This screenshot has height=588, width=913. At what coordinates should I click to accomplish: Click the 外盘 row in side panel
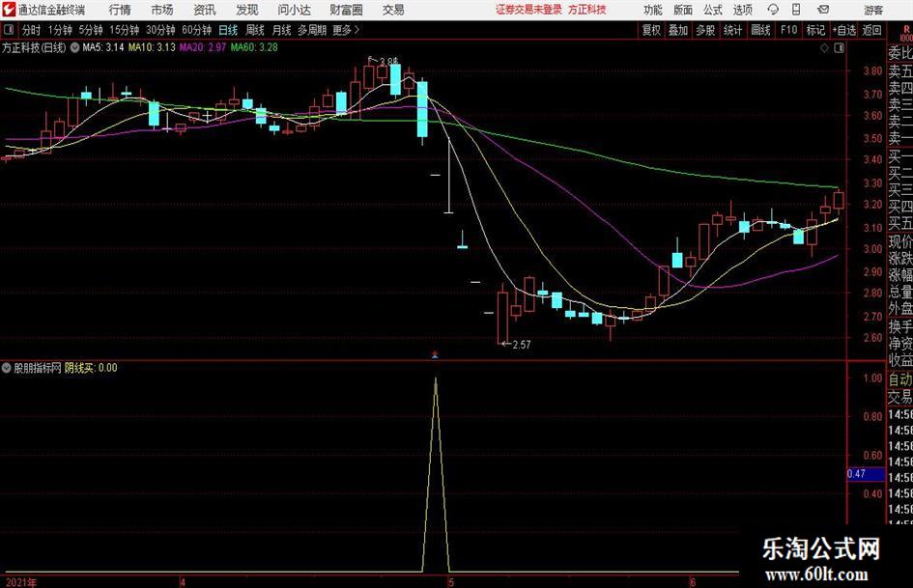coord(900,309)
